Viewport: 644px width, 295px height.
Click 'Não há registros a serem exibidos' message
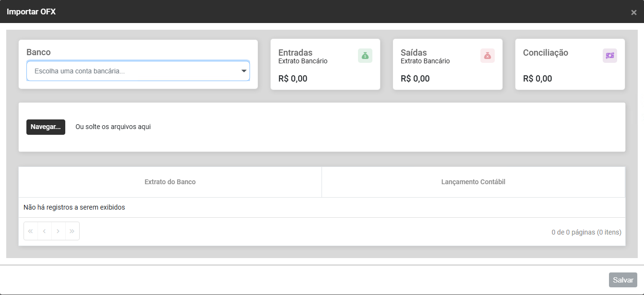point(74,208)
